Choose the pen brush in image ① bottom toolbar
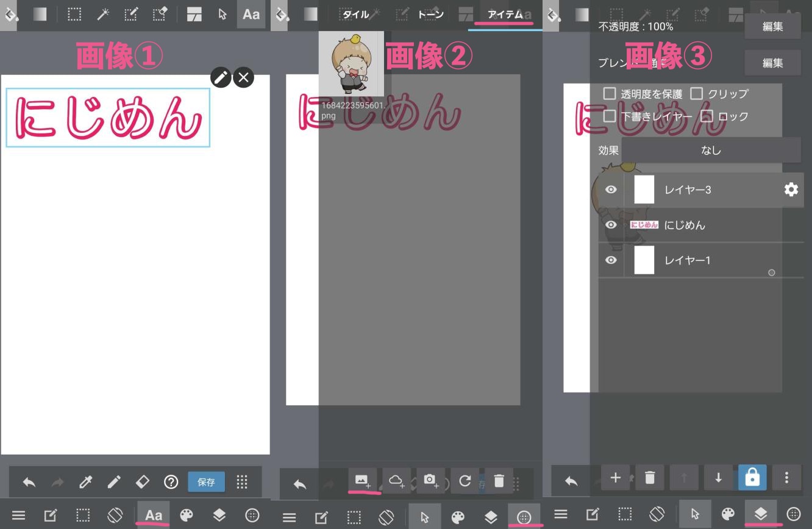The image size is (812, 529). (x=114, y=482)
